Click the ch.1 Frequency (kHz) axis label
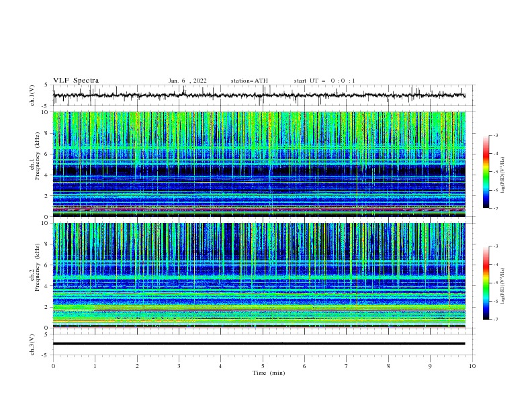The height and width of the screenshot is (411, 532). [34, 155]
